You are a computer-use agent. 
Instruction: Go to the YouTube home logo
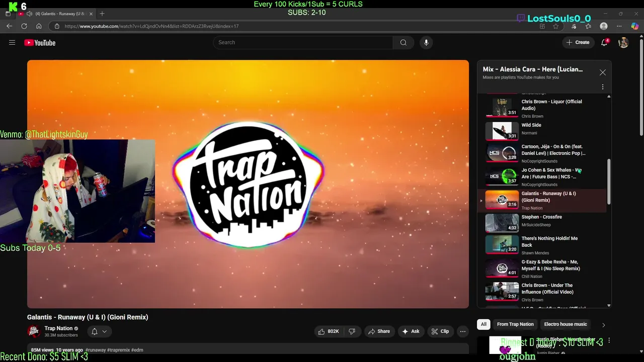coord(40,43)
